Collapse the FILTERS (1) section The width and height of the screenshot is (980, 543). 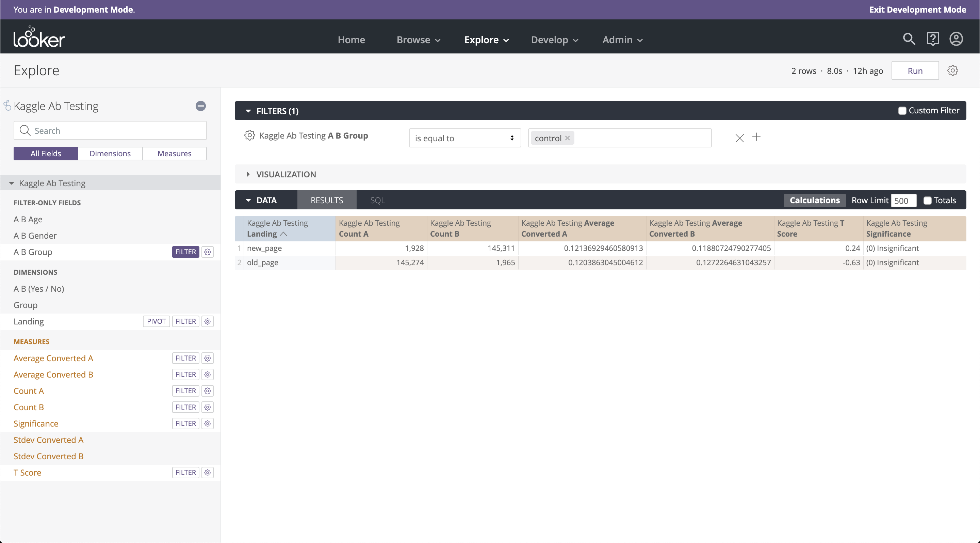pyautogui.click(x=248, y=111)
